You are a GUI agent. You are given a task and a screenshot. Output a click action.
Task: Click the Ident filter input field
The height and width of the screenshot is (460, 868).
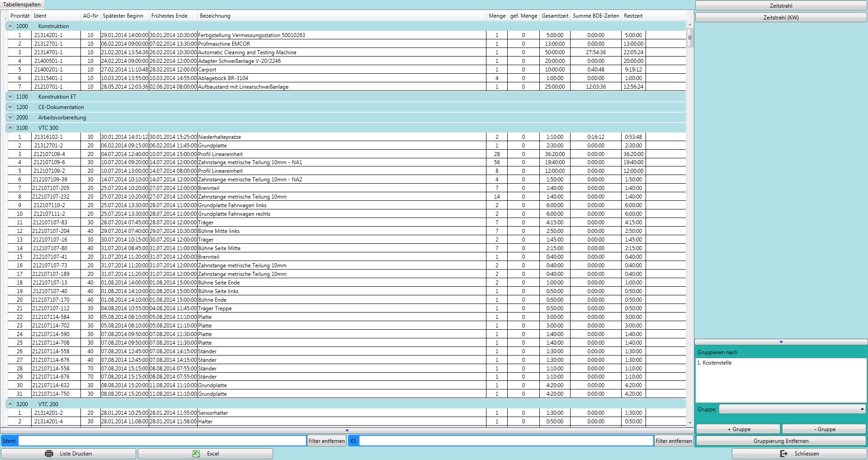coord(162,441)
